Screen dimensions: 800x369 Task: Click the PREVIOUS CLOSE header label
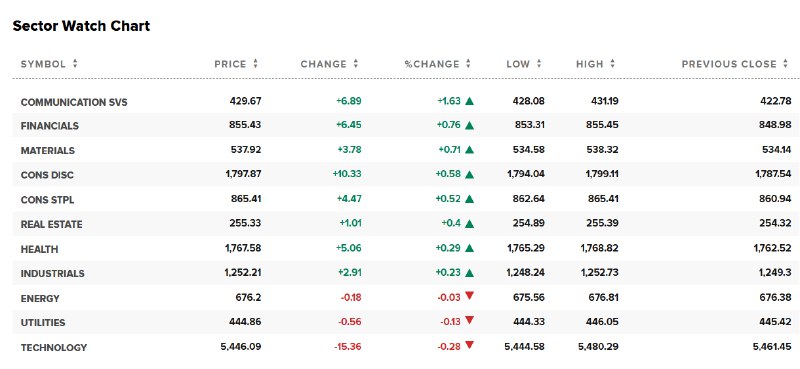point(729,64)
